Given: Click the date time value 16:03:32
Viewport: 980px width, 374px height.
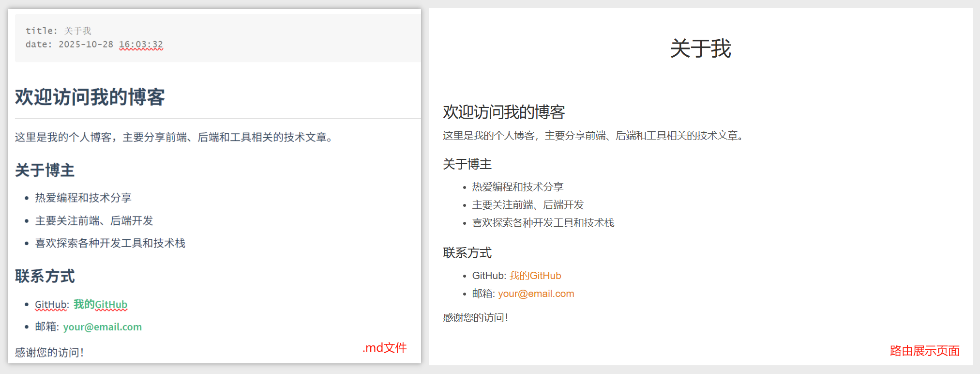Looking at the screenshot, I should pyautogui.click(x=141, y=45).
